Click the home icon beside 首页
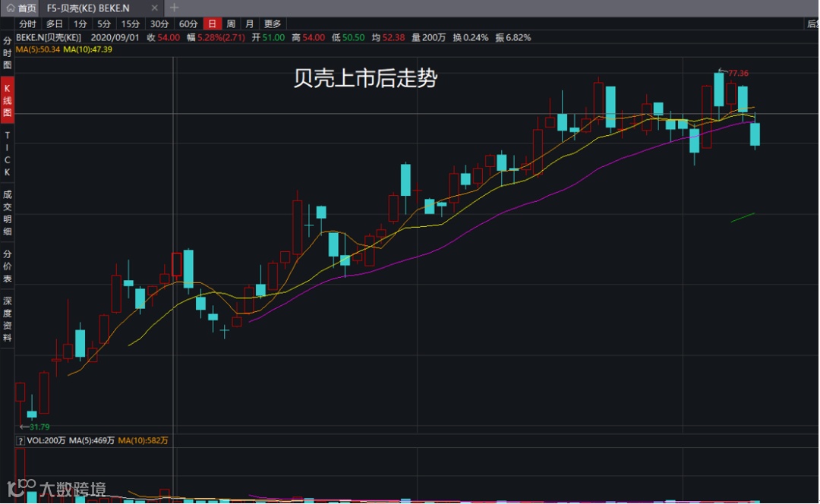Image resolution: width=820 pixels, height=504 pixels. click(x=11, y=8)
